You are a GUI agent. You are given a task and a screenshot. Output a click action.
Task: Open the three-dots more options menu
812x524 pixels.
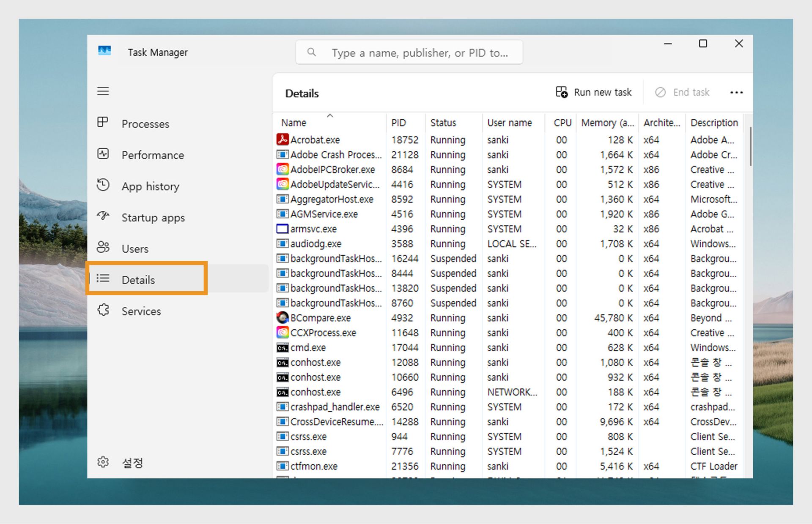pyautogui.click(x=736, y=93)
